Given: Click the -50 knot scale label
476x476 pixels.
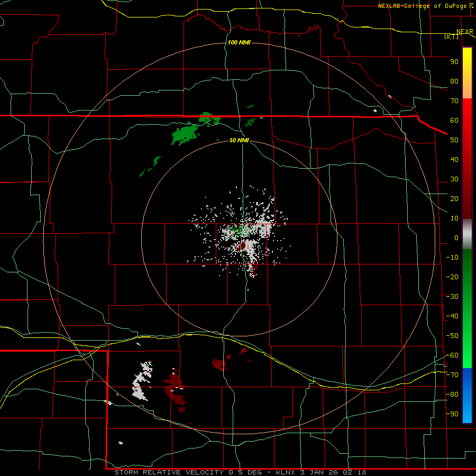Looking at the screenshot, I should tap(452, 336).
